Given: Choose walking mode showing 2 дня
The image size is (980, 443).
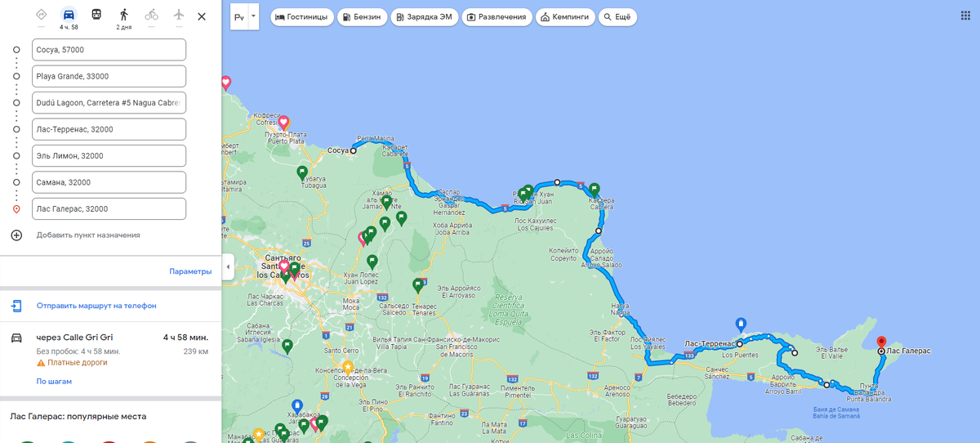Looking at the screenshot, I should [123, 15].
